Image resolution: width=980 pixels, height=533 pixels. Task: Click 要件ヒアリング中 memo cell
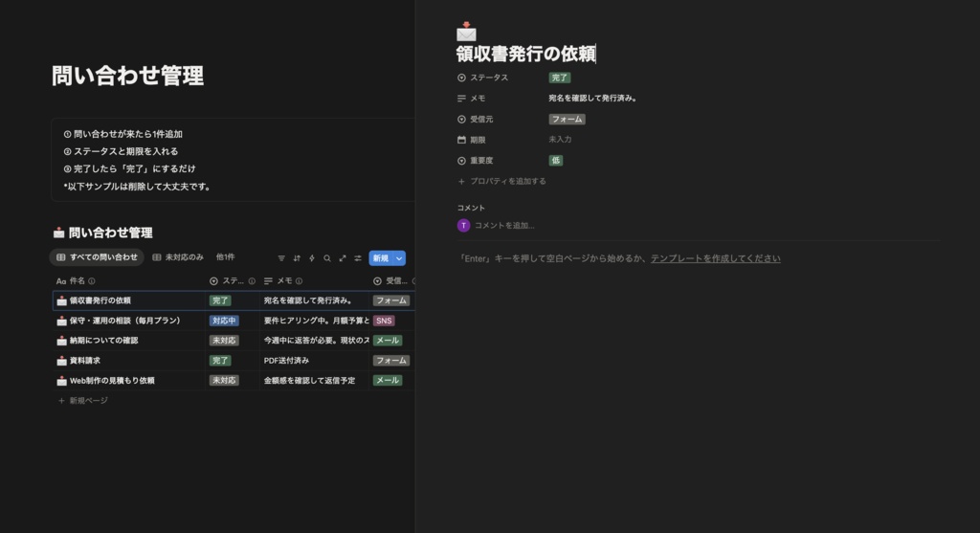(x=316, y=321)
